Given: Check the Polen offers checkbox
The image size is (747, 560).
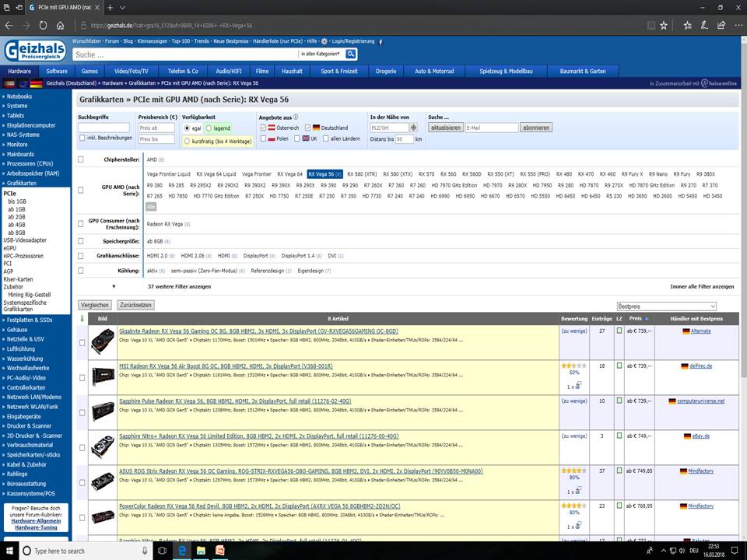Looking at the screenshot, I should pyautogui.click(x=263, y=138).
